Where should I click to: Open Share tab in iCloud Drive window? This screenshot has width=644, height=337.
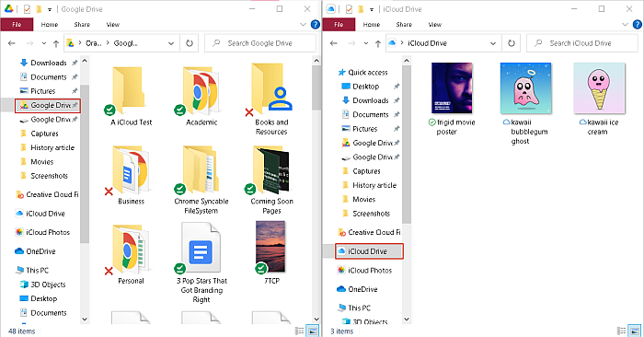404,25
